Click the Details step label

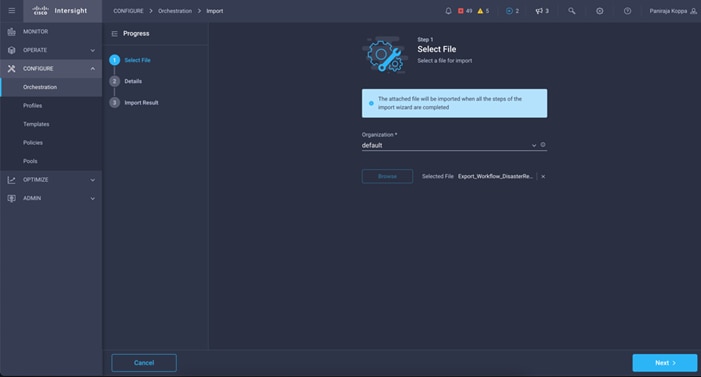point(133,81)
